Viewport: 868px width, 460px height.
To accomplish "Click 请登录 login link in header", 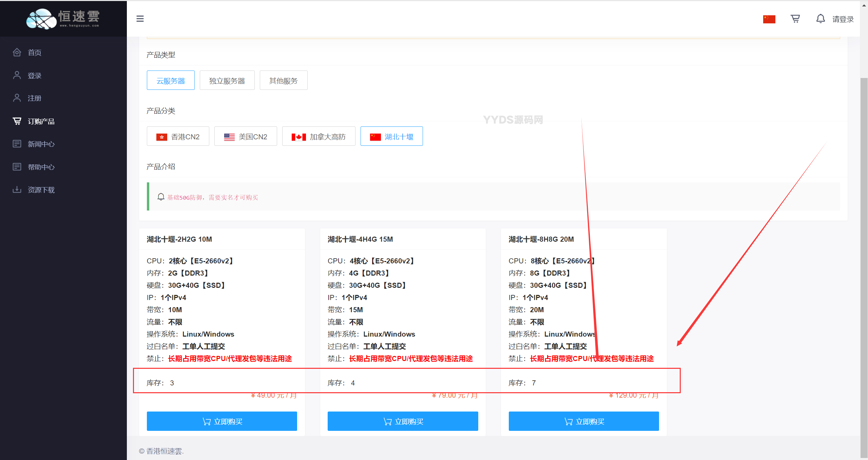I will 843,19.
